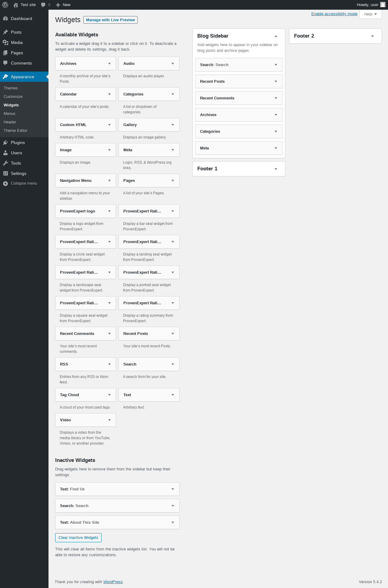Click the Posts pushpin icon

(5, 32)
